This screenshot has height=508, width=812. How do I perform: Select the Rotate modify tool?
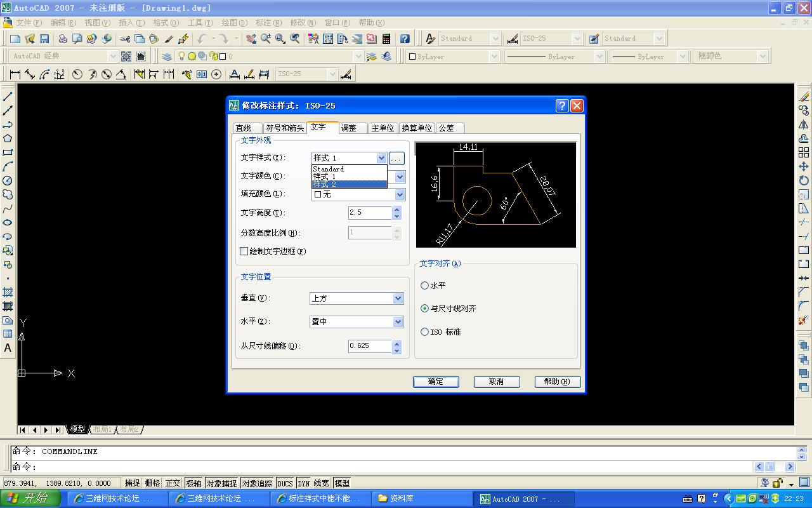tap(804, 180)
